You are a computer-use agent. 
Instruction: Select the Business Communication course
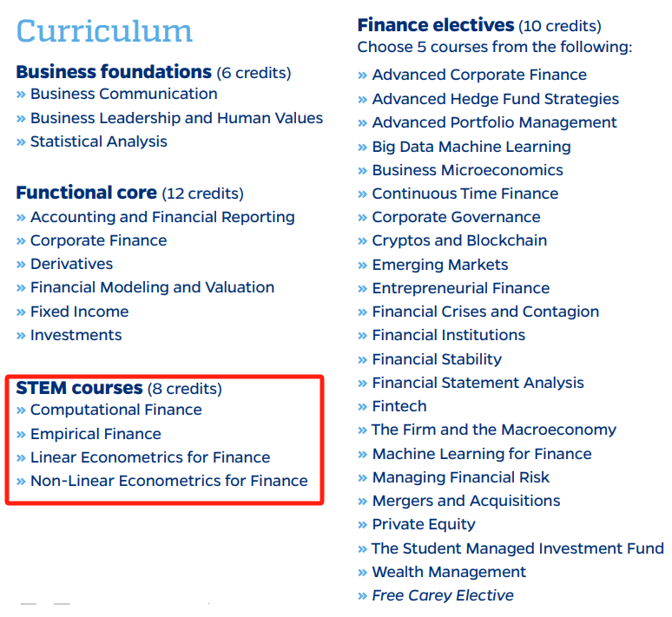[x=124, y=94]
